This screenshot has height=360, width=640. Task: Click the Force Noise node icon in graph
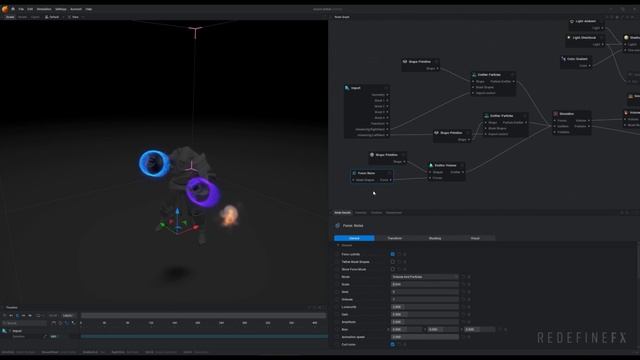click(x=354, y=173)
